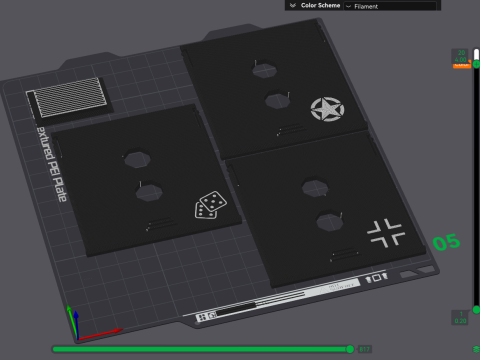This screenshot has width=480, height=360.
Task: Click the top layer slider handle with plus
Action: tap(476, 64)
